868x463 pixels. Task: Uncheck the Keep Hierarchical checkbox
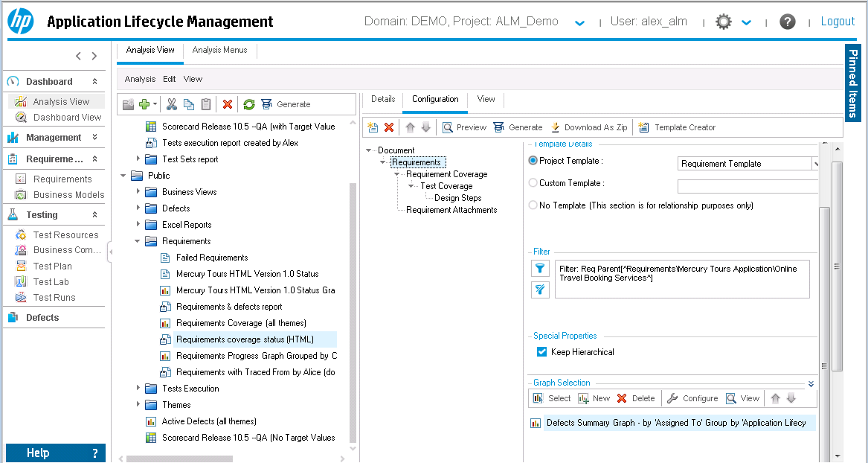point(541,352)
